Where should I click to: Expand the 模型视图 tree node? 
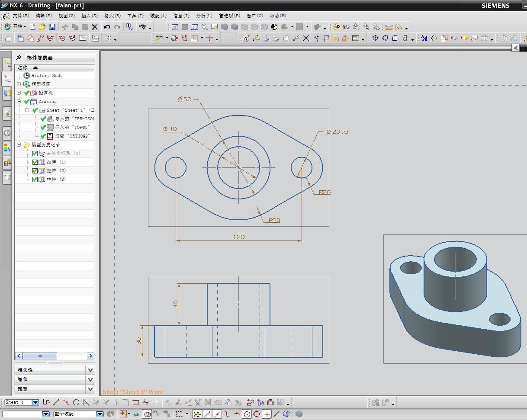click(x=19, y=84)
